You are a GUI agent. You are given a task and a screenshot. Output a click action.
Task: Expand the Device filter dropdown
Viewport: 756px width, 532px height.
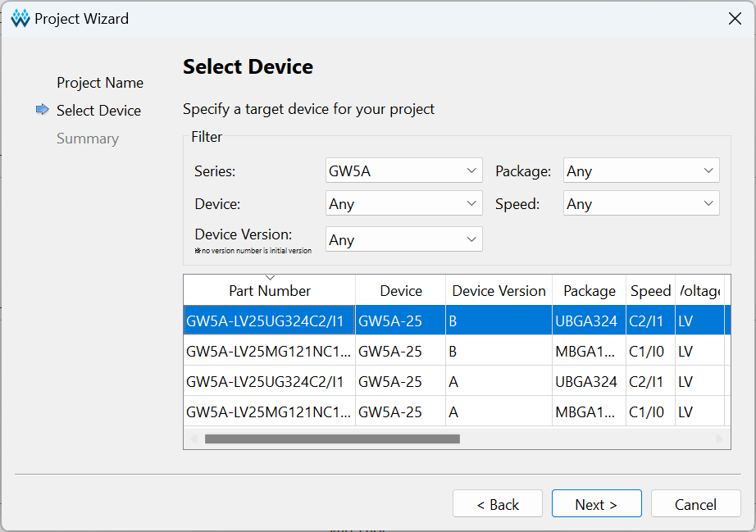coord(404,203)
